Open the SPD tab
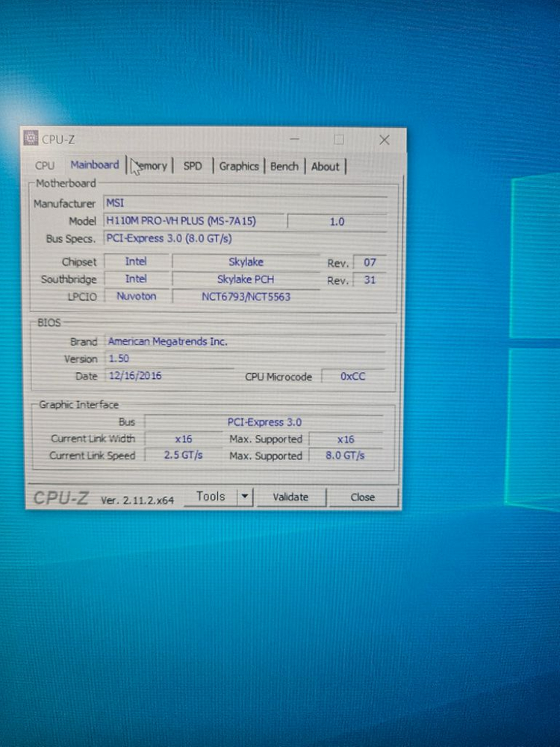The width and height of the screenshot is (560, 747). click(x=193, y=166)
